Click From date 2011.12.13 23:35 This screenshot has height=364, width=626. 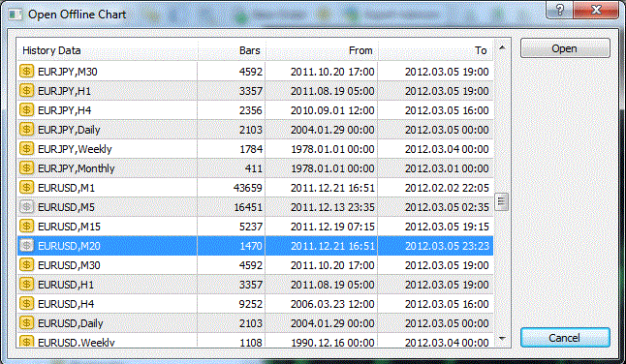332,207
